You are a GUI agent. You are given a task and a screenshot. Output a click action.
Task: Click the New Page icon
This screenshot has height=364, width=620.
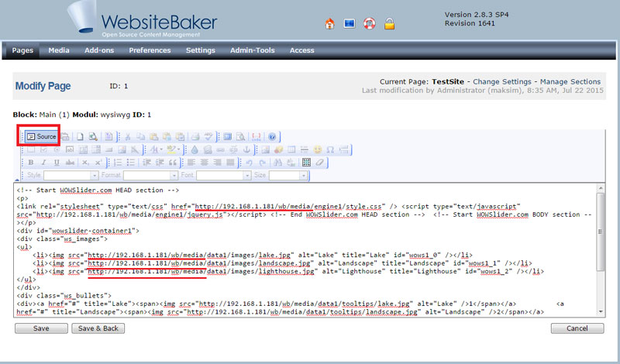80,137
